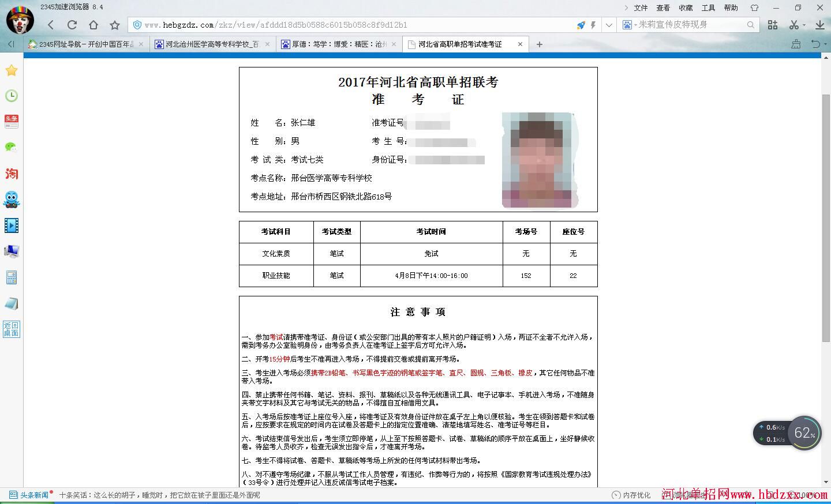Close the 河北沧州医学高等专科学校 tab

pos(267,44)
